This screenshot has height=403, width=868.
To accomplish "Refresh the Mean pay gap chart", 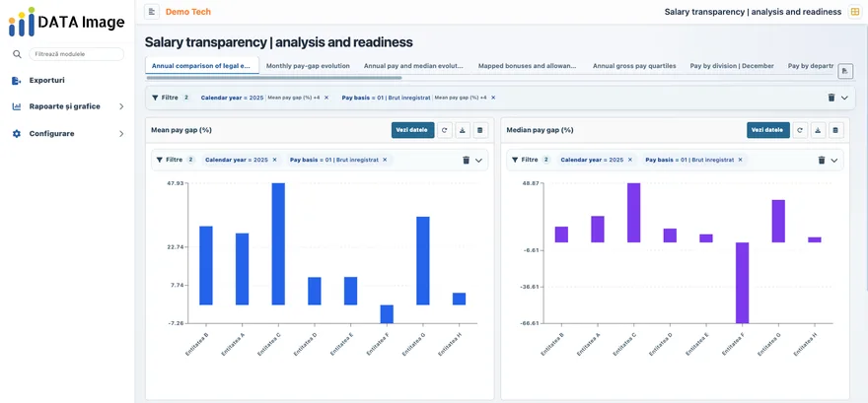I will click(x=445, y=130).
